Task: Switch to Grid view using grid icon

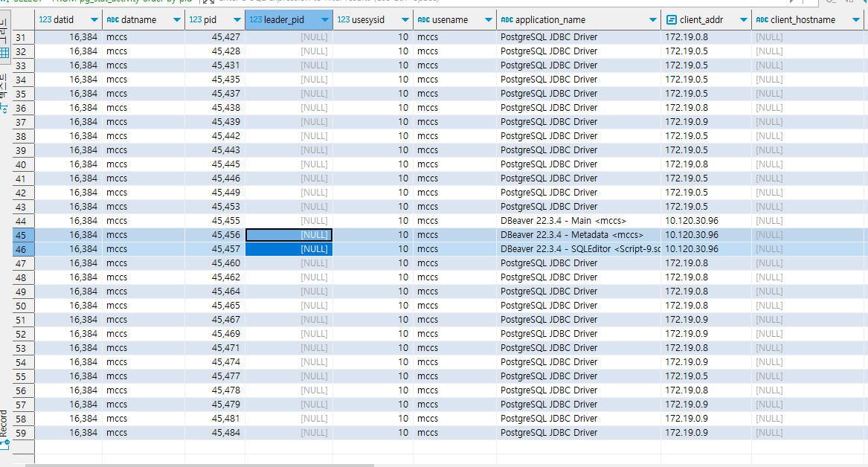Action: tap(4, 53)
